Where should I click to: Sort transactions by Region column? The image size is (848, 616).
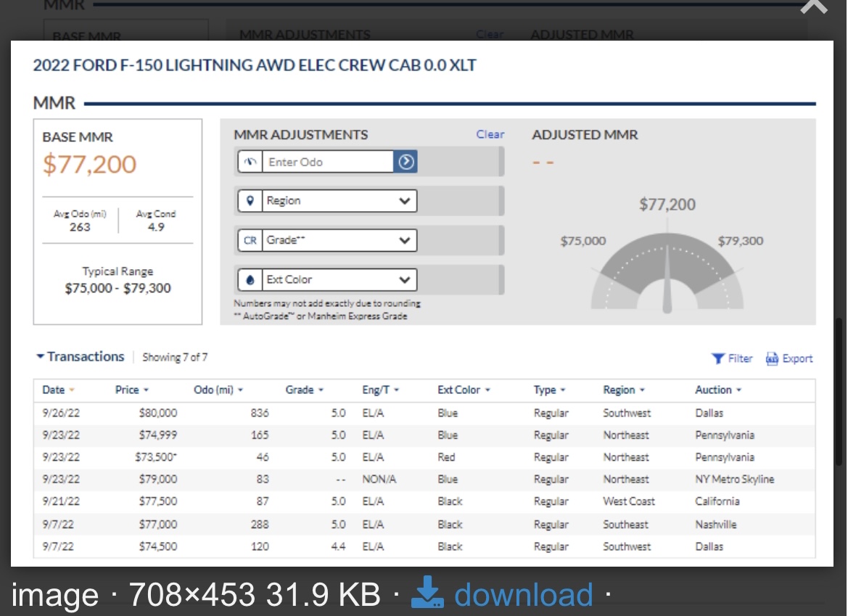pyautogui.click(x=624, y=390)
